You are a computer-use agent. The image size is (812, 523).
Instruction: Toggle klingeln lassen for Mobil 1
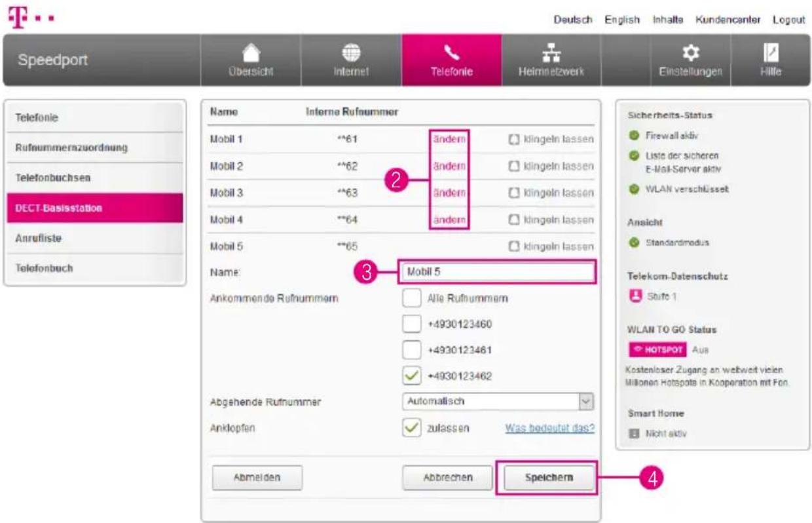click(x=513, y=139)
